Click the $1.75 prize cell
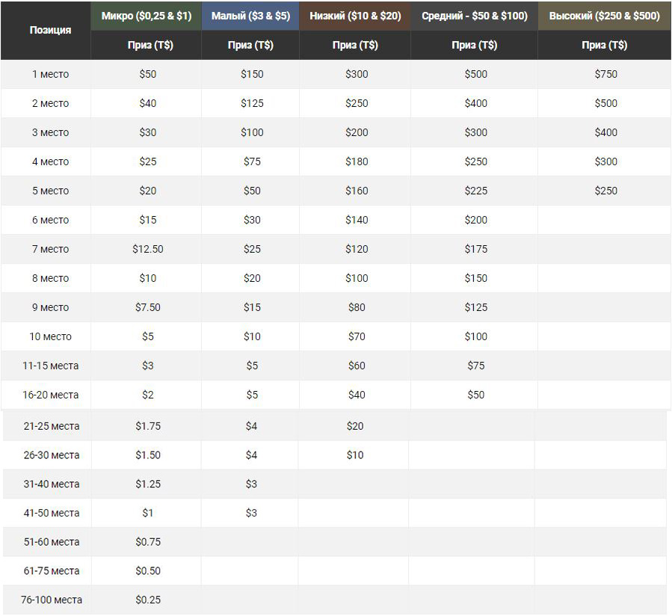Image resolution: width=672 pixels, height=616 pixels. pyautogui.click(x=147, y=425)
